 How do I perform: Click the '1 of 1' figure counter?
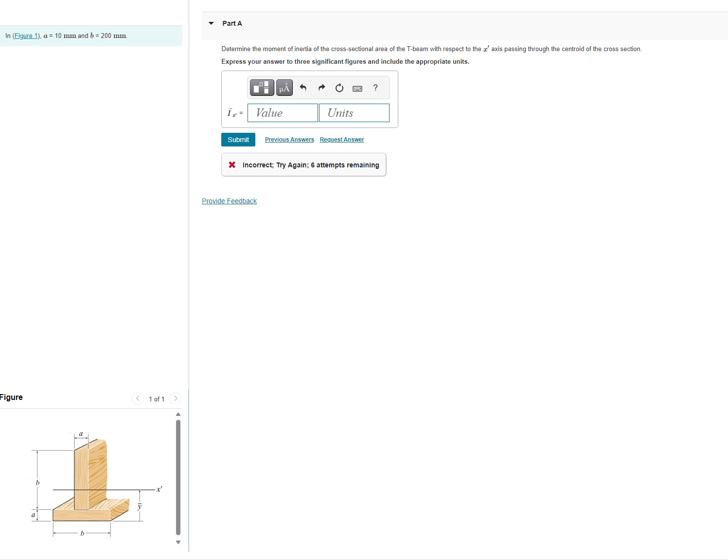coord(157,399)
